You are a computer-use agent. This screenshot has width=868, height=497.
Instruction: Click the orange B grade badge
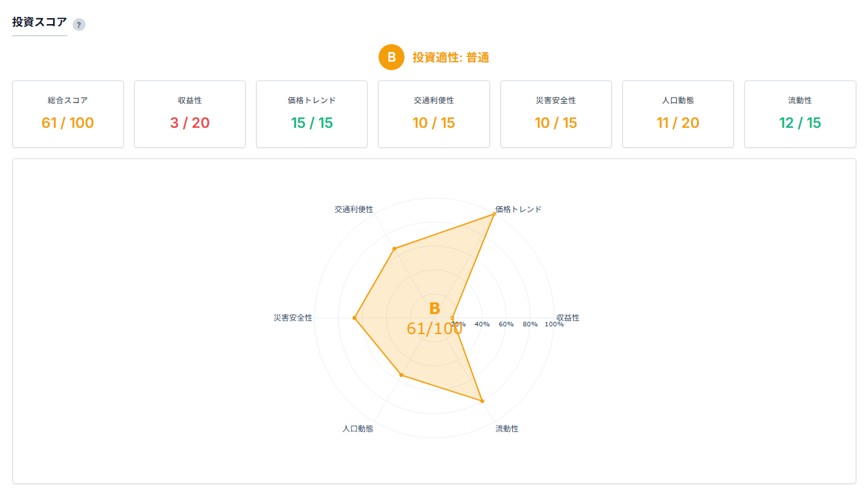click(392, 57)
